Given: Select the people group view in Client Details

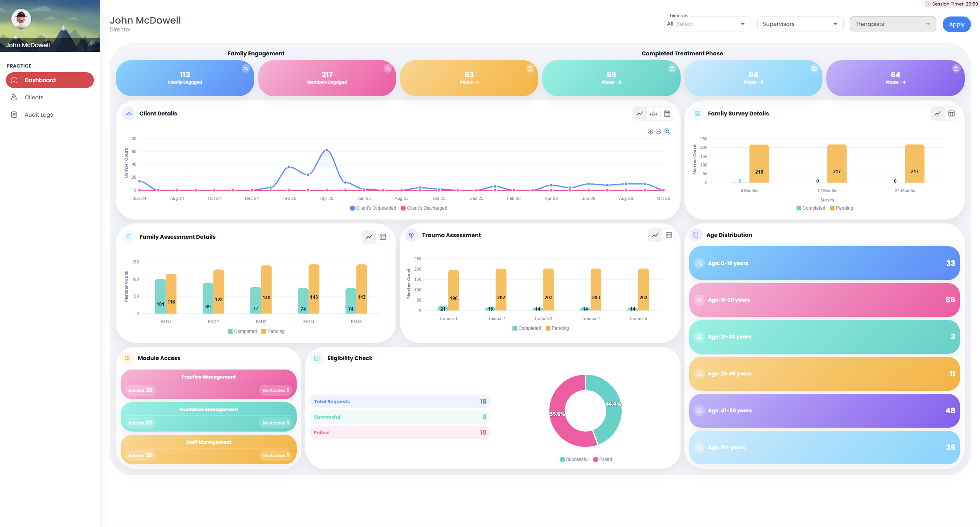Looking at the screenshot, I should pos(653,113).
